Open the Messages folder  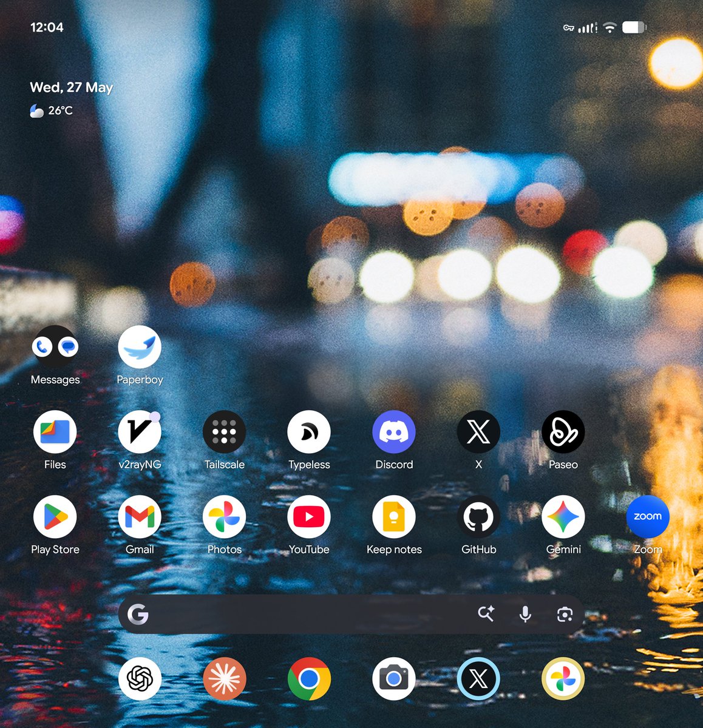55,347
